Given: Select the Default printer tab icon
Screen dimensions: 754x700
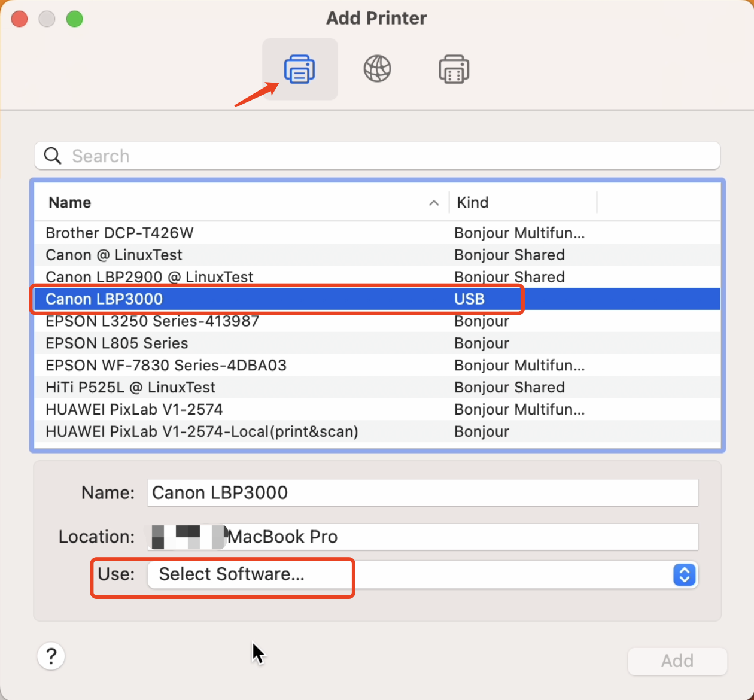Looking at the screenshot, I should pyautogui.click(x=299, y=69).
